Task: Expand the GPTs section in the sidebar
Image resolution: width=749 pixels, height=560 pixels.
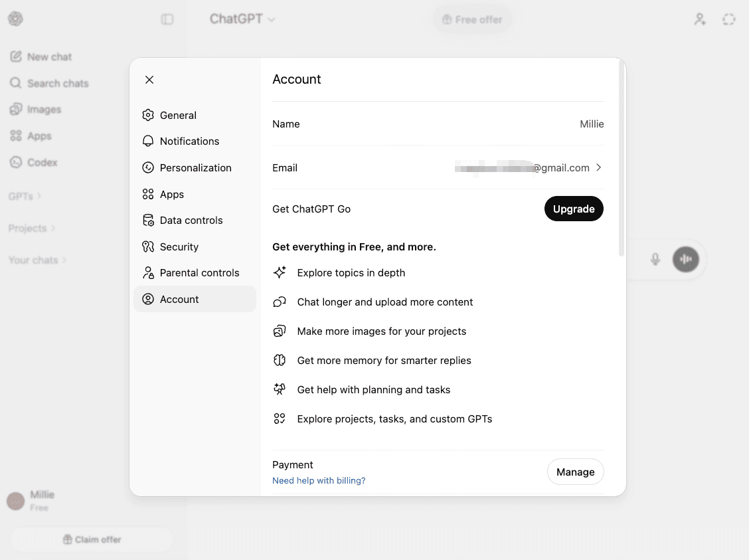Action: click(25, 196)
